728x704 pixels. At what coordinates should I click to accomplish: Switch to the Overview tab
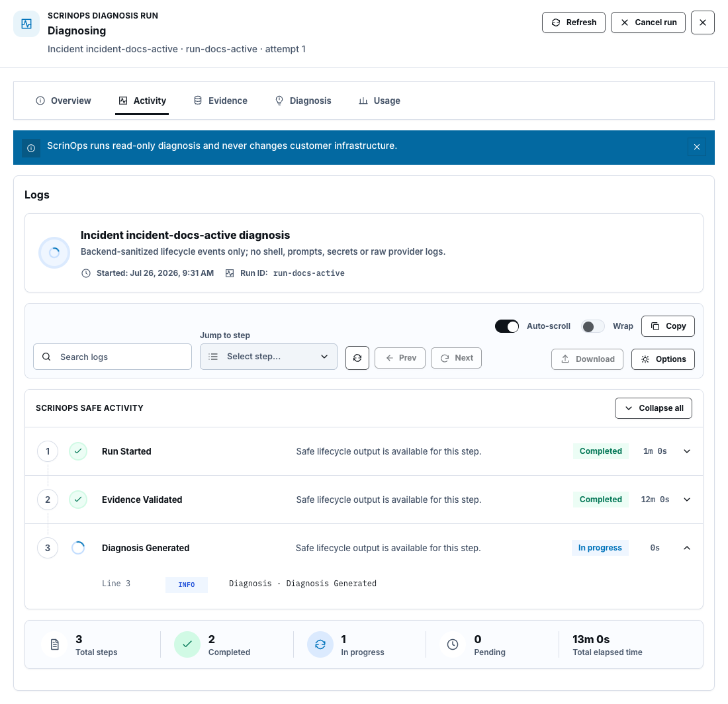click(x=63, y=101)
